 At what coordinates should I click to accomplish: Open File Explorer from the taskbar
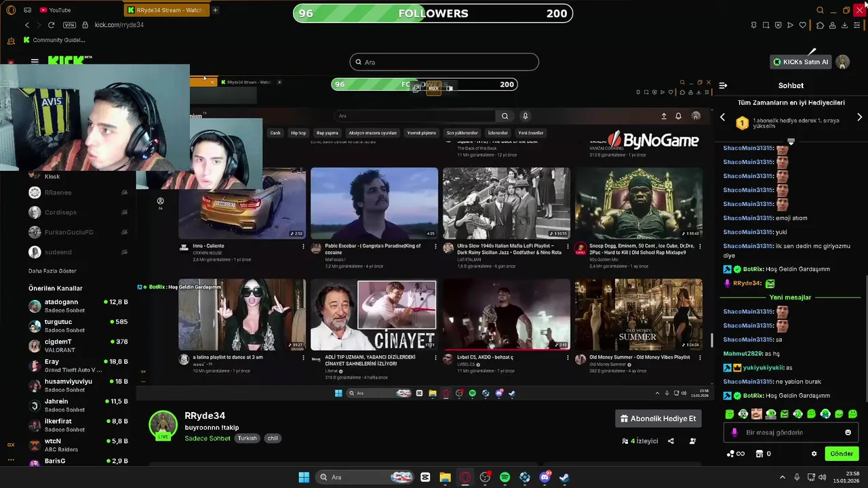[x=445, y=477]
